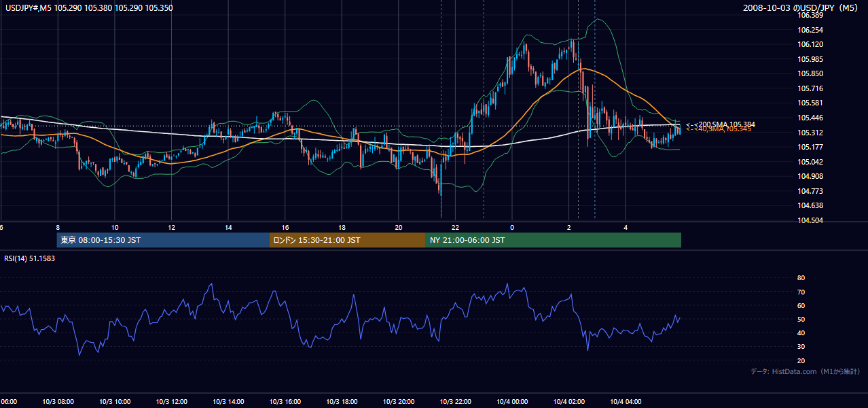This screenshot has width=868, height=408.
Task: Click price level 104.504 on axis
Action: [811, 220]
